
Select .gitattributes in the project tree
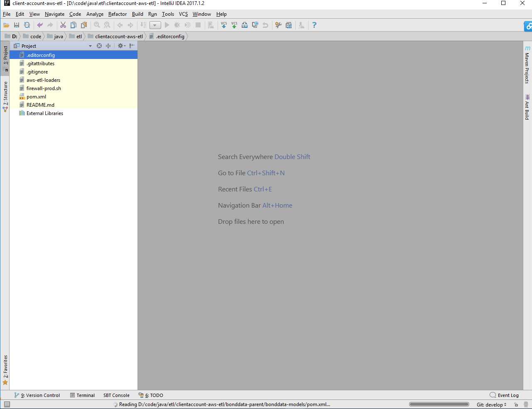coord(40,64)
